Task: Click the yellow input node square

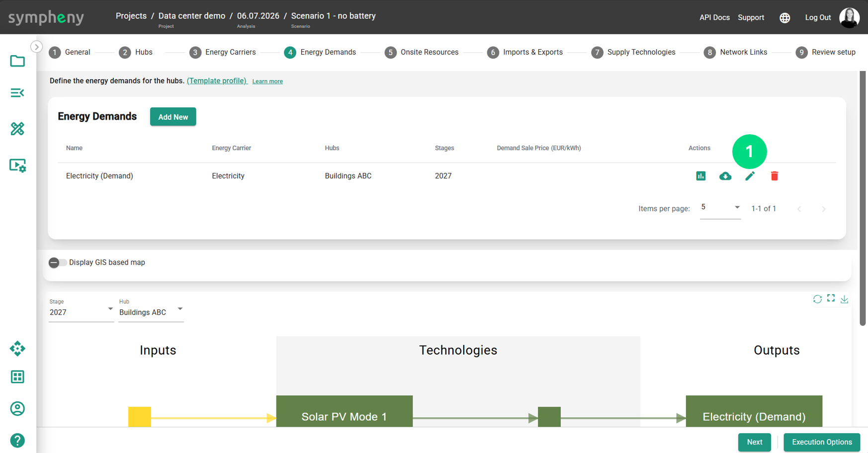Action: click(x=140, y=417)
